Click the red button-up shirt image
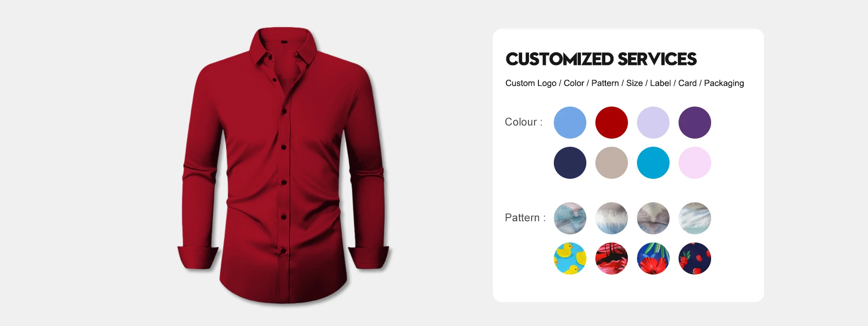Image resolution: width=868 pixels, height=326 pixels. point(284,165)
